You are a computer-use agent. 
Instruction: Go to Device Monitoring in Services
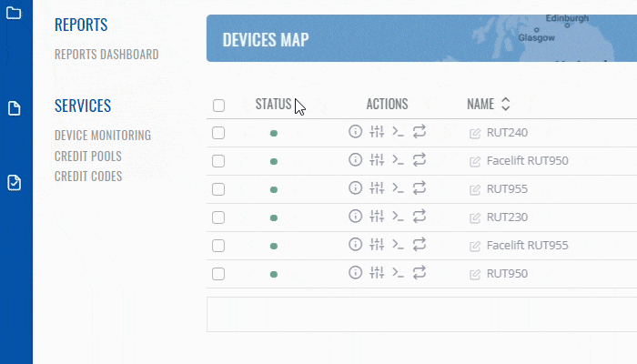coord(103,136)
